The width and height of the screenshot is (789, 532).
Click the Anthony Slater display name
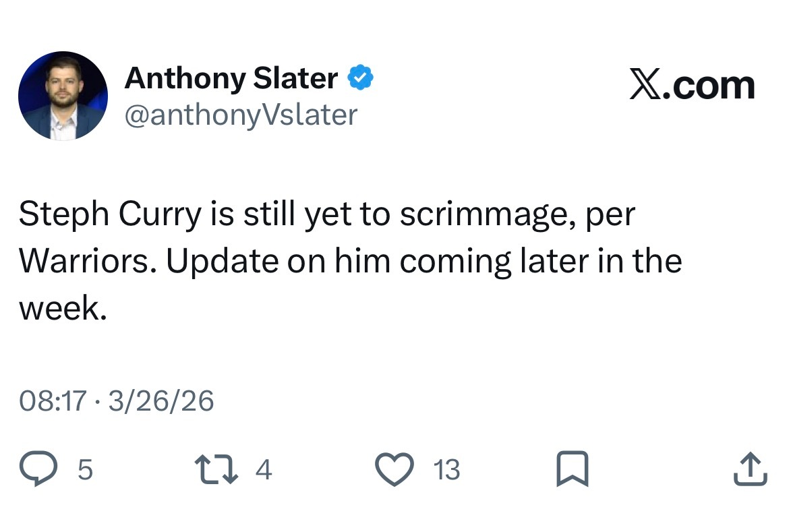(x=231, y=79)
